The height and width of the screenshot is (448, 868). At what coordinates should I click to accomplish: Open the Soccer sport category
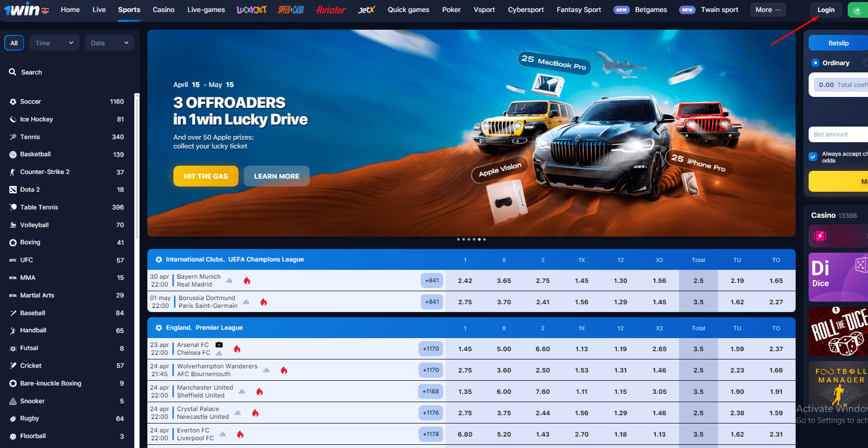point(67,102)
